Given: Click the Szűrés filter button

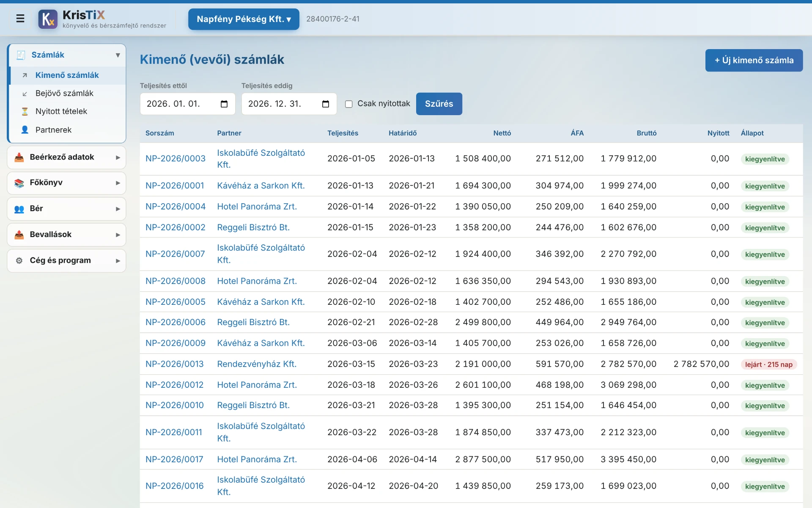Looking at the screenshot, I should coord(439,104).
